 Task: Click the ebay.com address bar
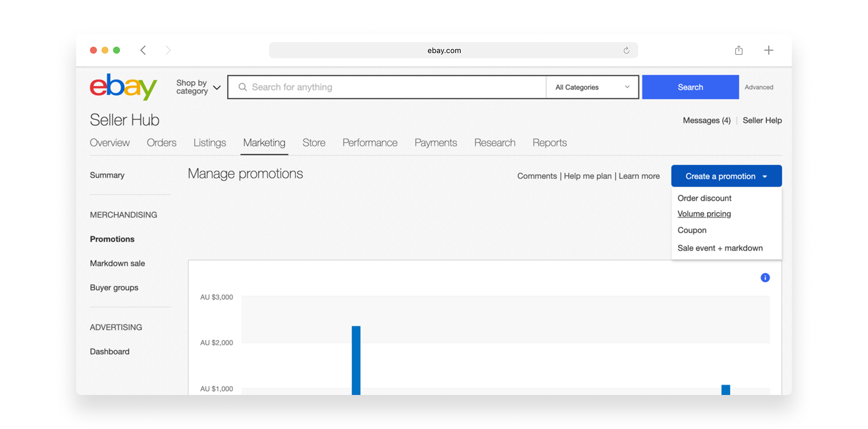coord(453,50)
